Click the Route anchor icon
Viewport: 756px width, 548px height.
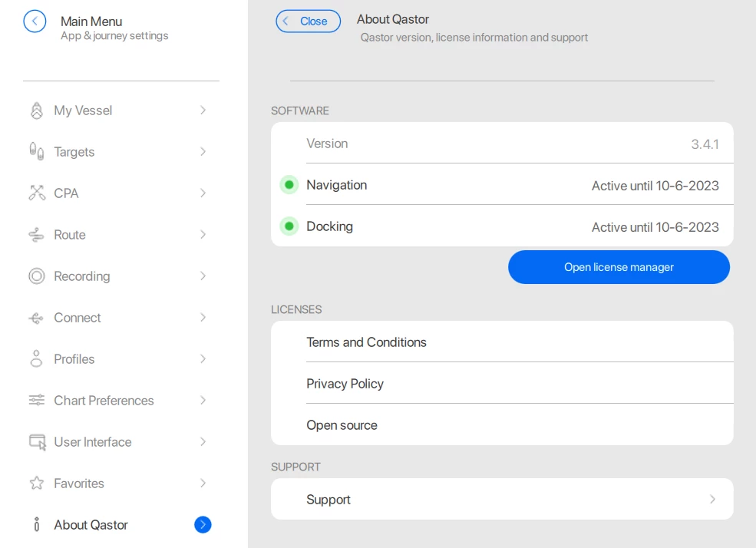point(36,234)
